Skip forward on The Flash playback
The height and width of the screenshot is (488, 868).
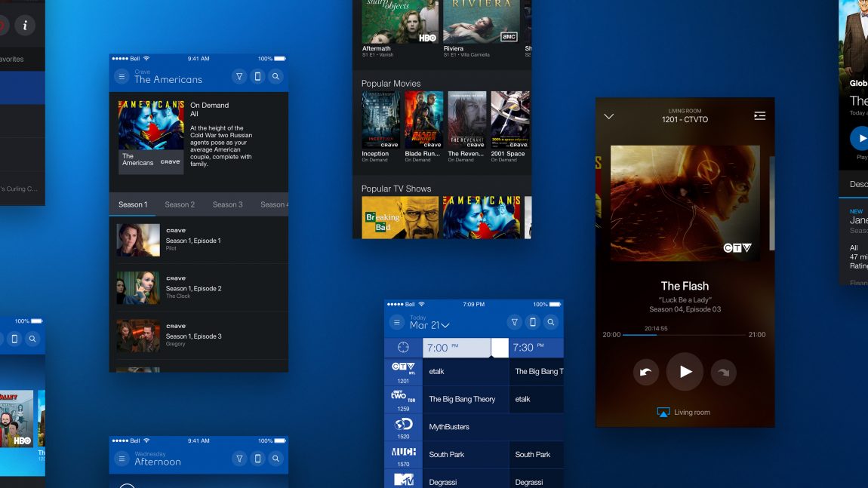(723, 371)
